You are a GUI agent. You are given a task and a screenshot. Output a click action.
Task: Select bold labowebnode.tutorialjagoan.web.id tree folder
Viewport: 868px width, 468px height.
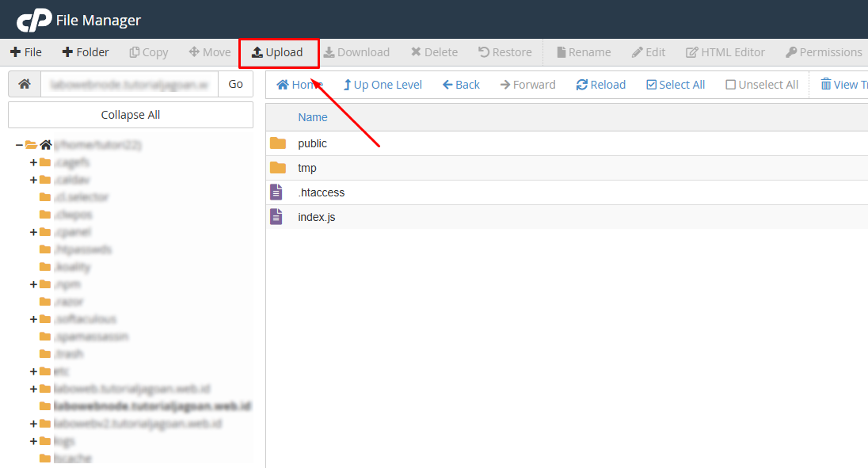click(152, 406)
